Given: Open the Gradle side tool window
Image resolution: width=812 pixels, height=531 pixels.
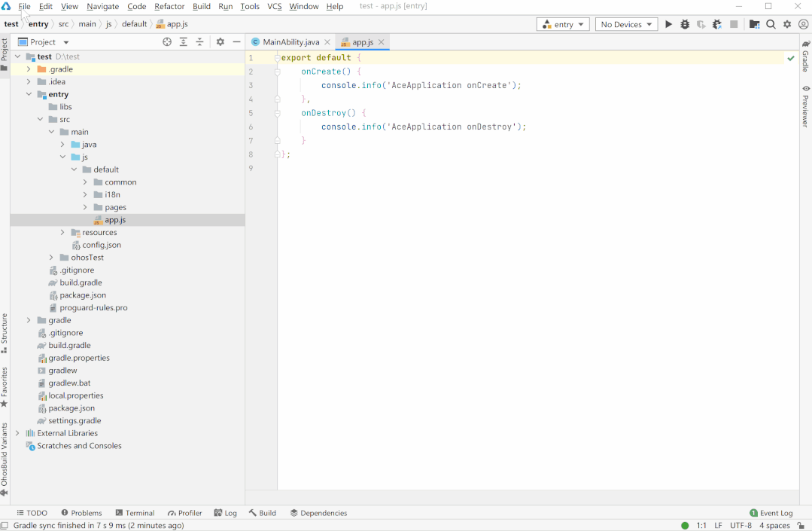Looking at the screenshot, I should coord(806,56).
